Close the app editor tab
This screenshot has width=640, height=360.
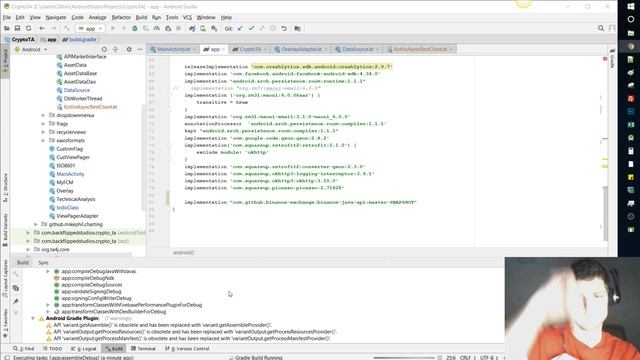(223, 49)
